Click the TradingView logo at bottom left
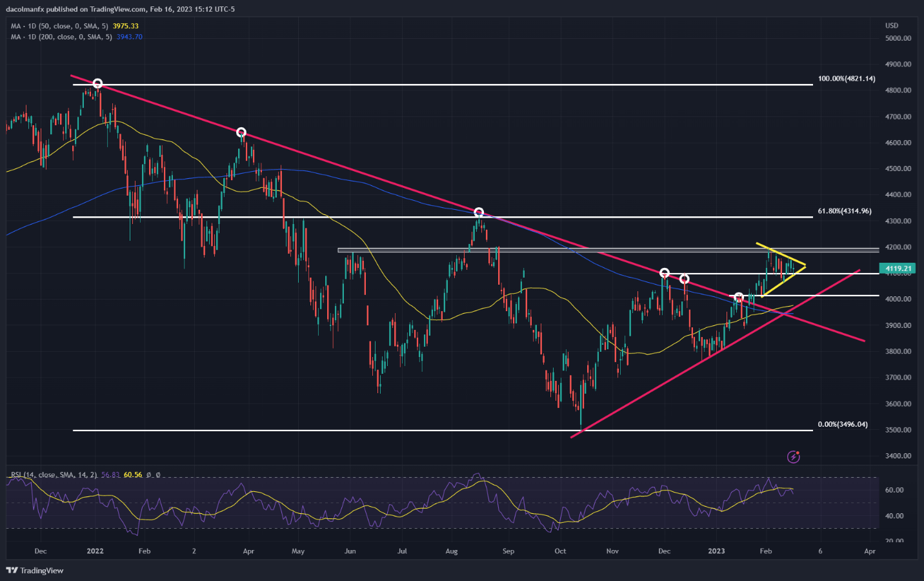 pyautogui.click(x=35, y=571)
